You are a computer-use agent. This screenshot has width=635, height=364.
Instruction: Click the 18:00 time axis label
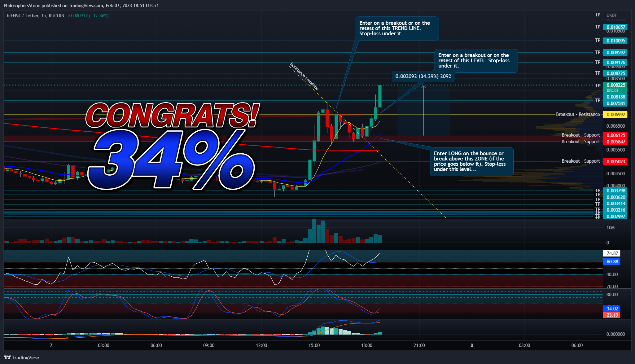(367, 345)
